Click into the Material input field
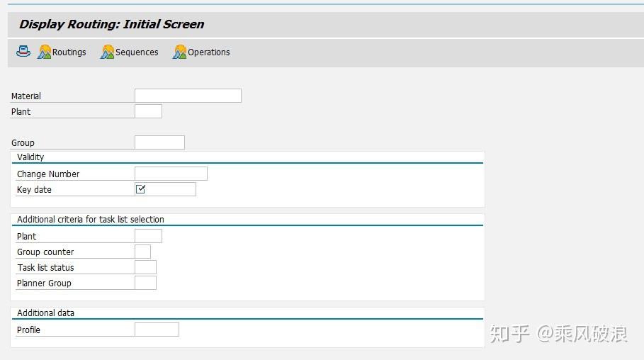 188,96
